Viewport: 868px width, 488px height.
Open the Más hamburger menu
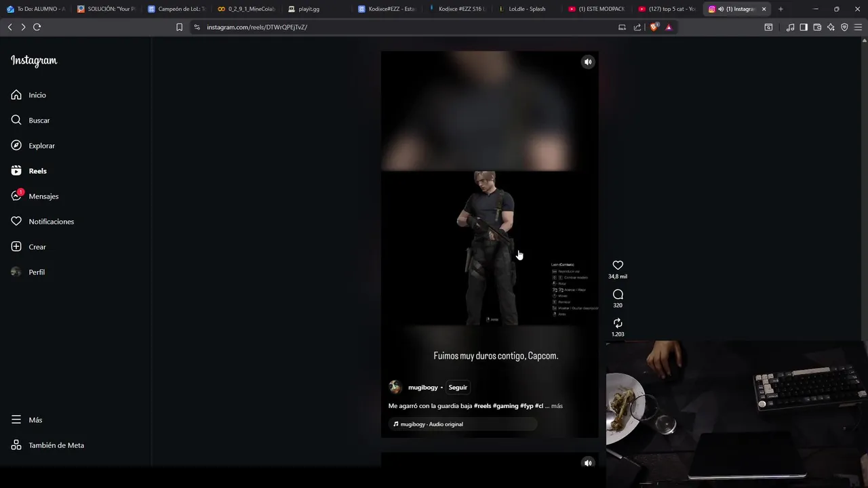pyautogui.click(x=26, y=420)
